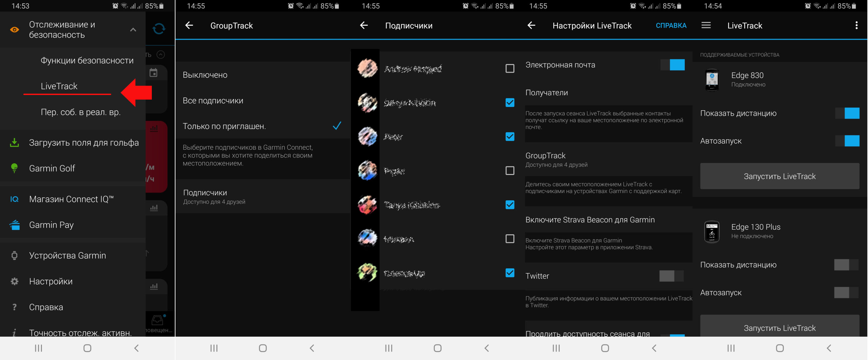Open Settings with the gear icon
The image size is (868, 360).
[15, 281]
